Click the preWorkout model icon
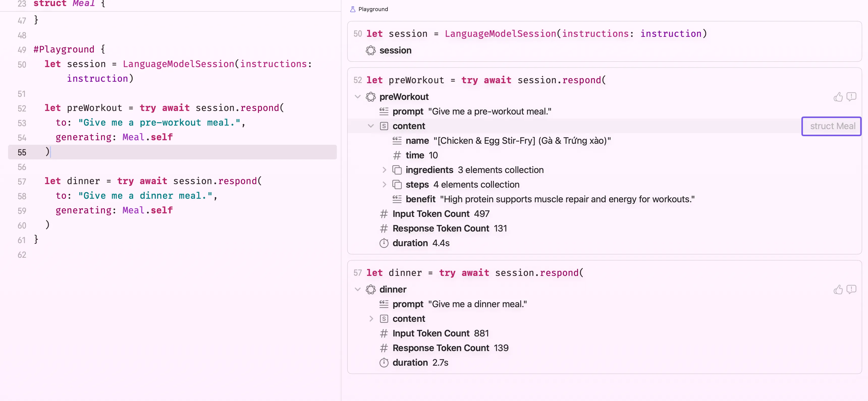The image size is (868, 401). pyautogui.click(x=371, y=97)
